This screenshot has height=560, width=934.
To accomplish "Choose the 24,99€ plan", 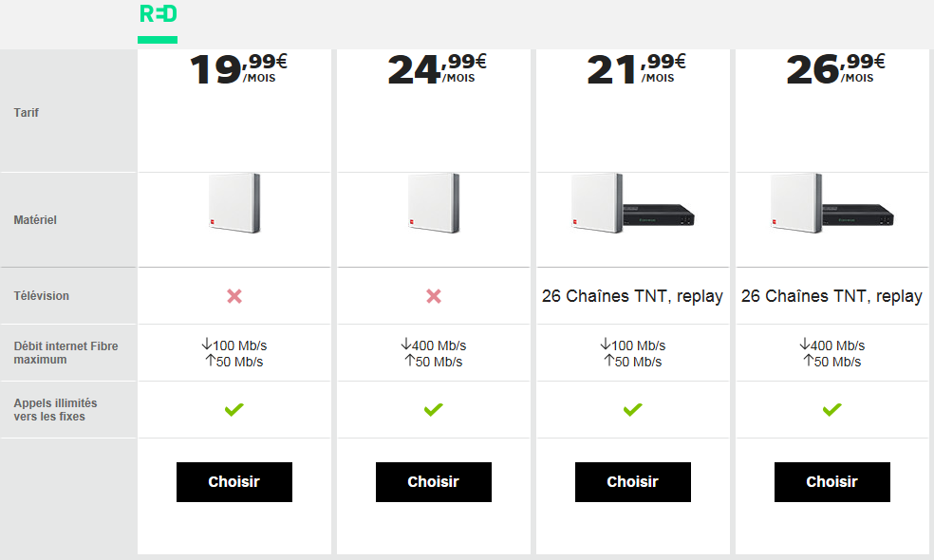I will pyautogui.click(x=434, y=482).
